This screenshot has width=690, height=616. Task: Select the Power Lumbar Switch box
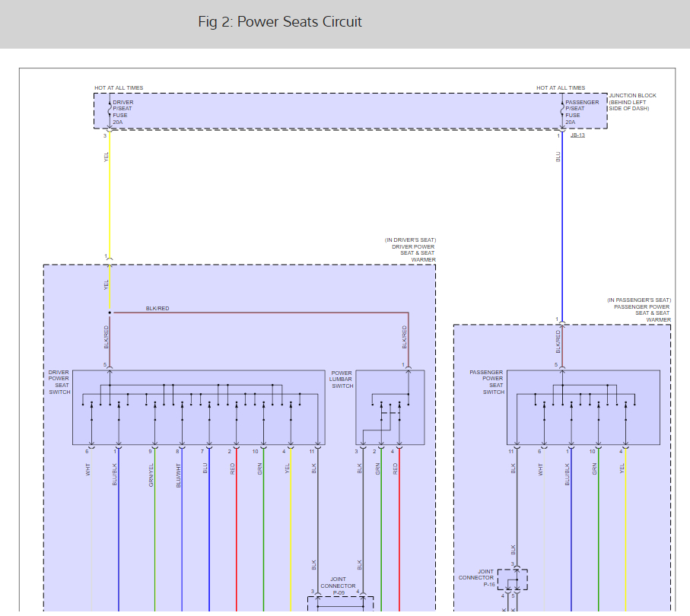pos(390,407)
